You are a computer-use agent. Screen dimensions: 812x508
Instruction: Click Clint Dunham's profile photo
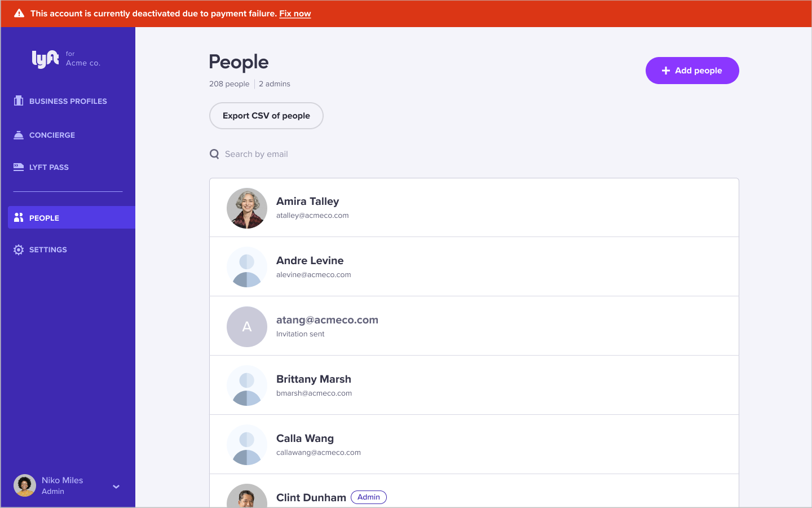click(247, 496)
